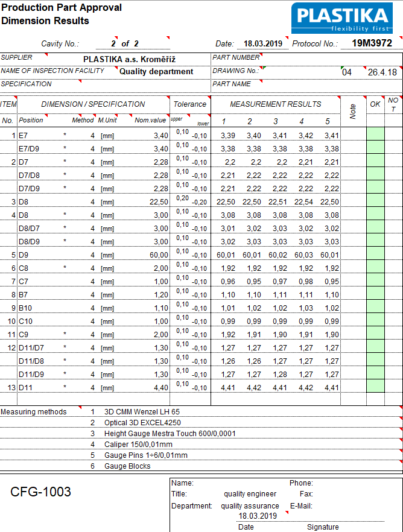403x532 pixels.
Task: Select measurement 0,98 in C7 row
Action: coord(306,282)
